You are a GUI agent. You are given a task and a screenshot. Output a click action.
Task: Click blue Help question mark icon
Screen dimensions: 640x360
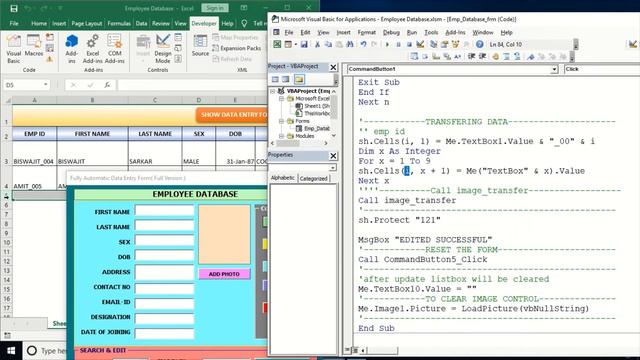click(x=480, y=44)
